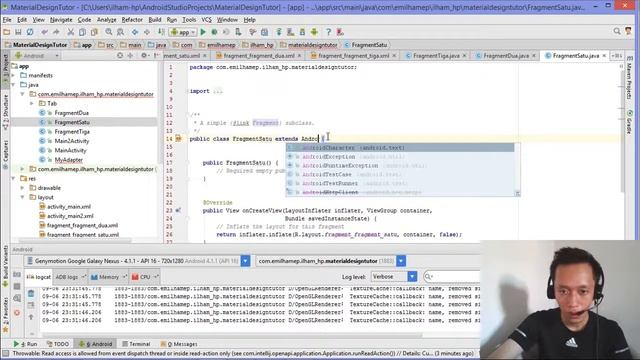This screenshot has height=360, width=640.
Task: Select MainActivity in project tree
Action: click(71, 151)
